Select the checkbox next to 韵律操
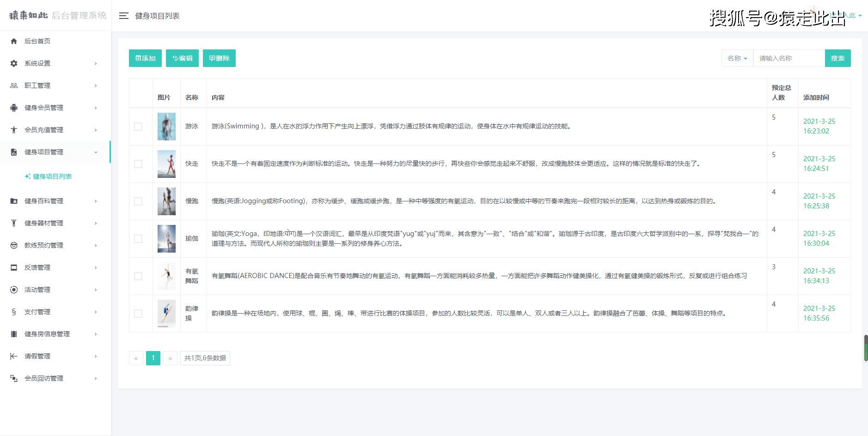 [x=138, y=313]
